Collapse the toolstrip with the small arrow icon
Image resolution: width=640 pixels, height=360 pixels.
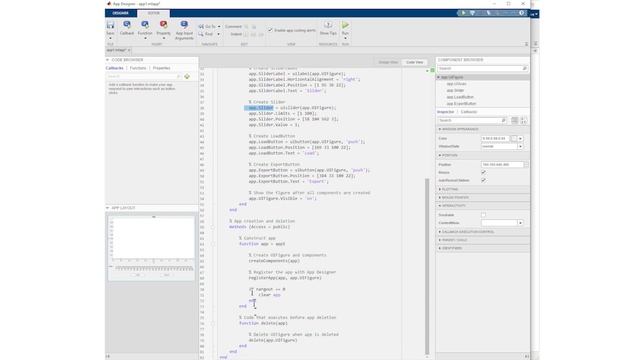tap(526, 44)
